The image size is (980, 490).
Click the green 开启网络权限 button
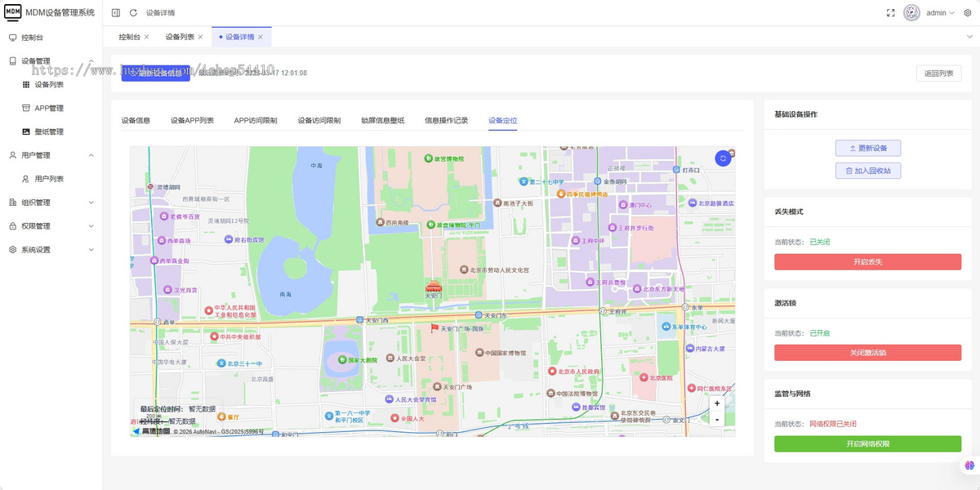coord(867,443)
